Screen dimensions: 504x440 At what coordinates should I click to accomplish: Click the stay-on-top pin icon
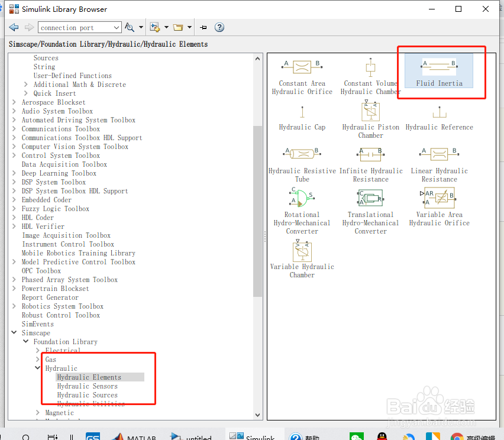click(x=203, y=27)
